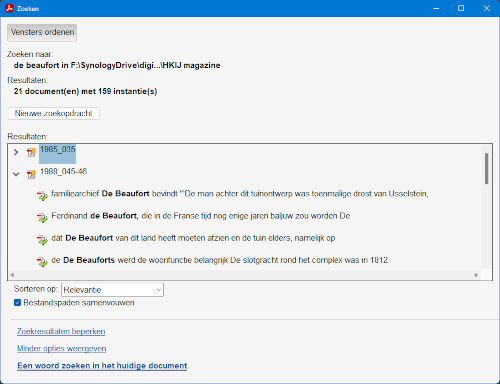This screenshot has width=500, height=384.
Task: Toggle Bestandspaden samenvouwen checkbox
Action: (17, 303)
